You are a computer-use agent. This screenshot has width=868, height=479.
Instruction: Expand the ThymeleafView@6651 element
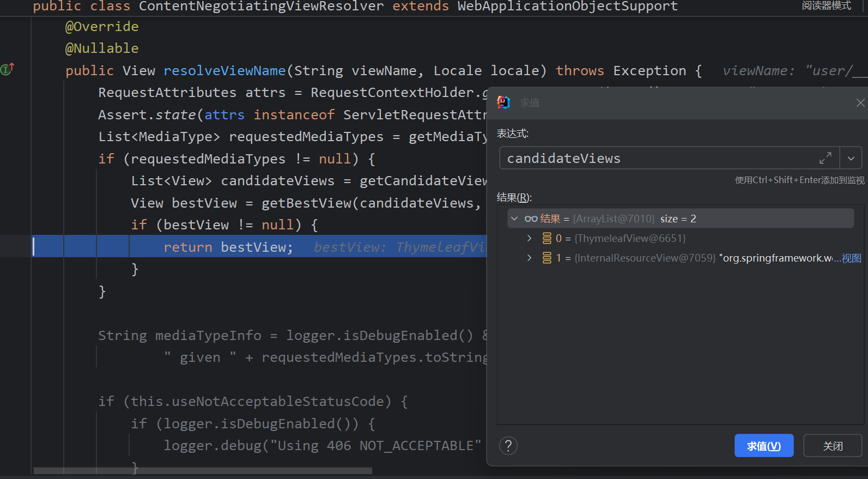529,238
